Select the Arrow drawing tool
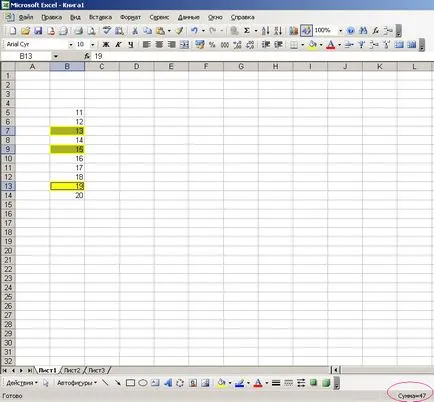The width and height of the screenshot is (434, 402). point(117,383)
